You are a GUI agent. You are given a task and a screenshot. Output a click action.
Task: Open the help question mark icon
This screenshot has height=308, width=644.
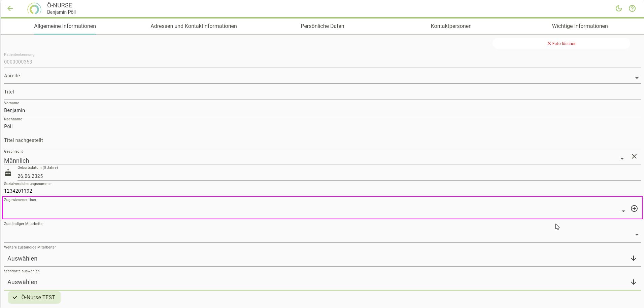point(632,9)
